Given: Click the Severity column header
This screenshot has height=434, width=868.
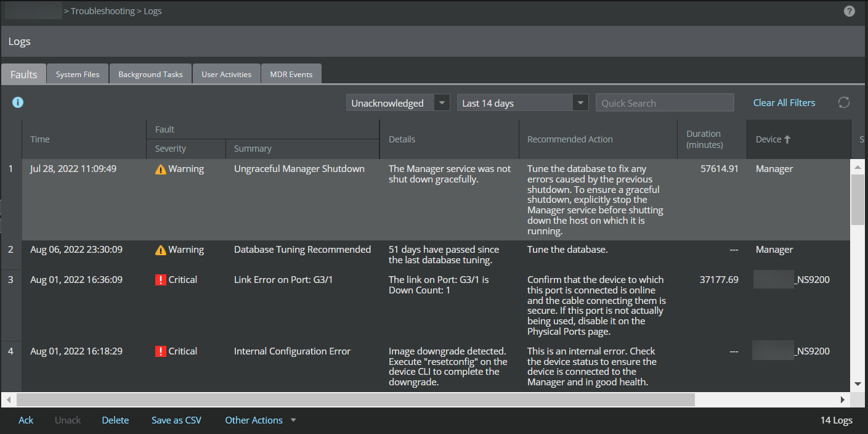Looking at the screenshot, I should pos(186,149).
